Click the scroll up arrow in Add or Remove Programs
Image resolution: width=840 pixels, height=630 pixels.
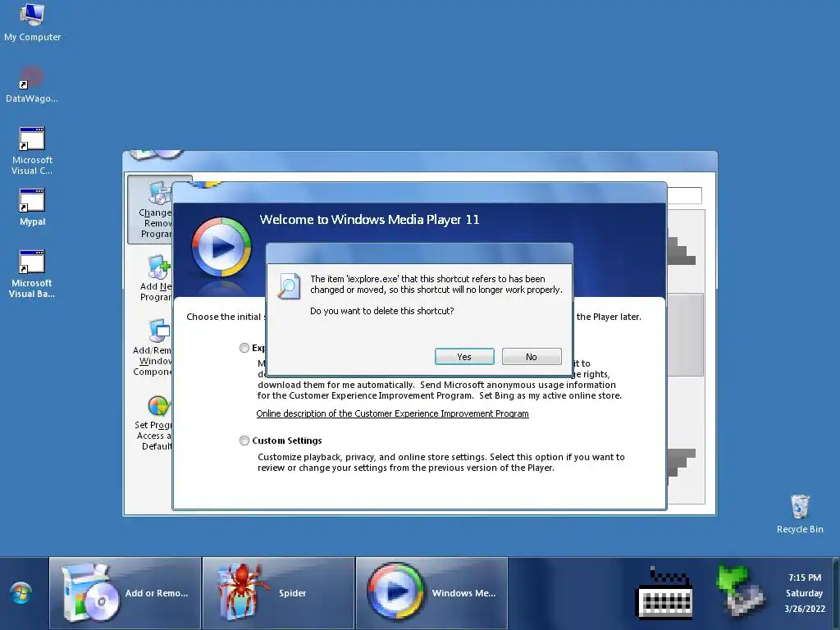click(x=686, y=251)
